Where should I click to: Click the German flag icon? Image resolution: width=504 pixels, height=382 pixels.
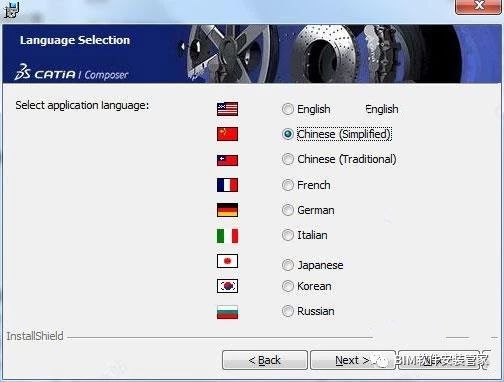pyautogui.click(x=227, y=210)
